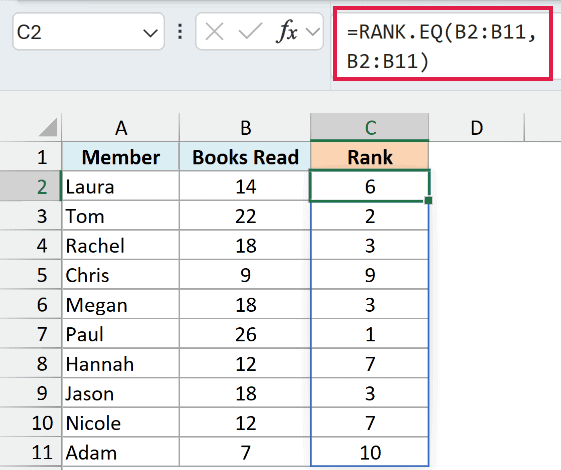Select Nicole's rank cell showing 7
561x470 pixels.
(x=370, y=423)
